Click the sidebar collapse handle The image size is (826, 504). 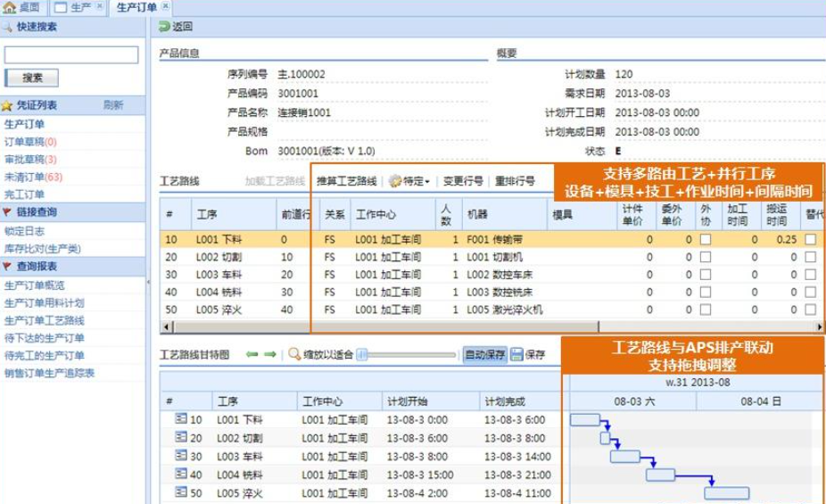pyautogui.click(x=148, y=282)
